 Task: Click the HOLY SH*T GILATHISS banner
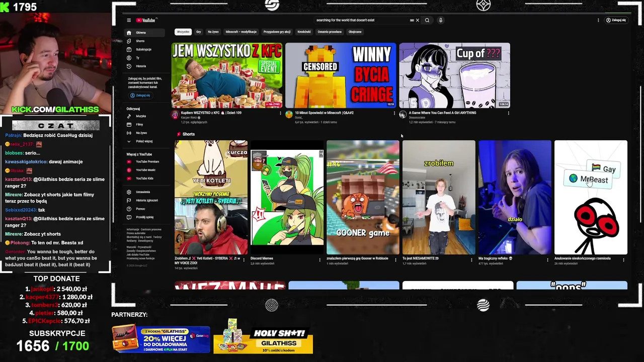(263, 336)
